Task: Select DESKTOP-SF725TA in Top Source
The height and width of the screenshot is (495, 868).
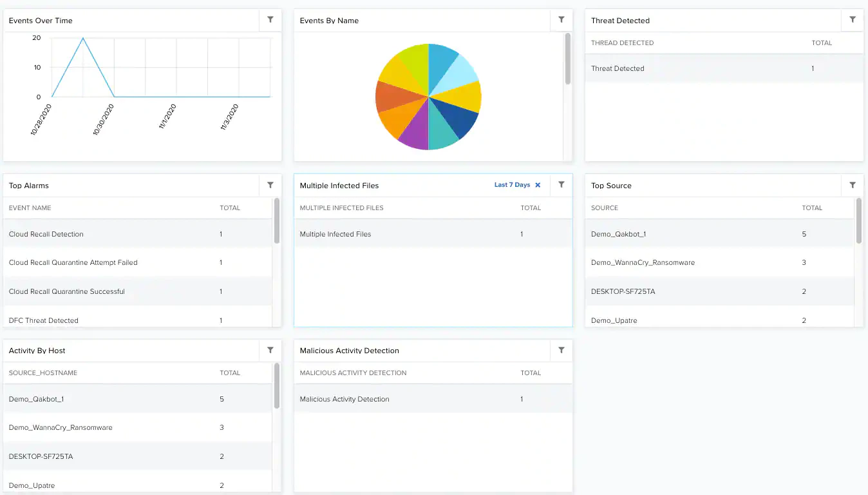Action: point(720,291)
